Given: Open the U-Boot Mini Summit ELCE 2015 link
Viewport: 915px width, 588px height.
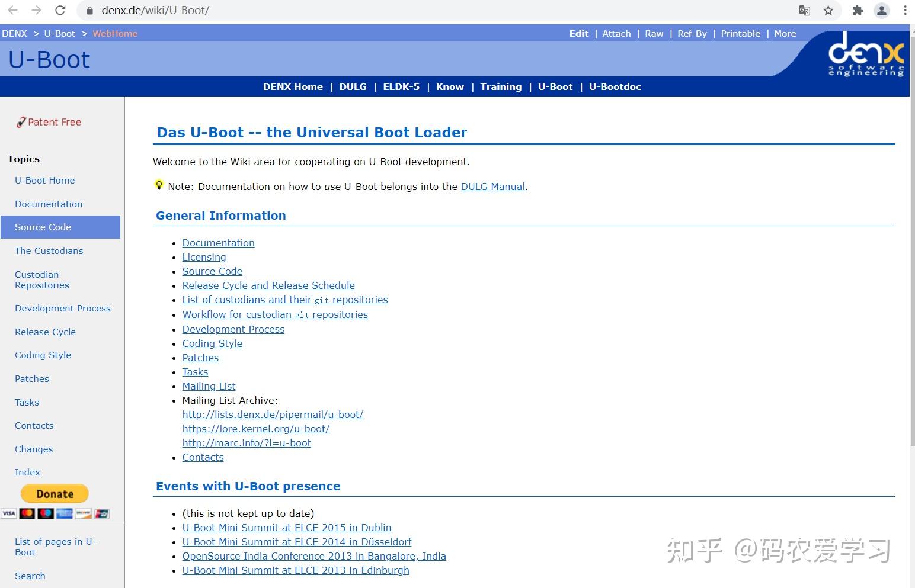Looking at the screenshot, I should [x=286, y=528].
